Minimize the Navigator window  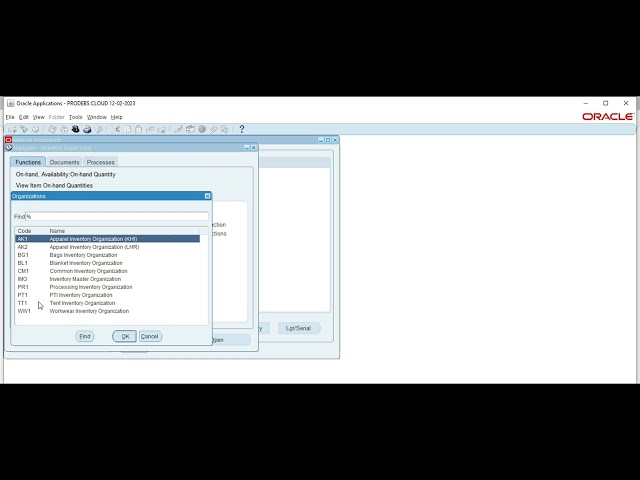click(247, 147)
